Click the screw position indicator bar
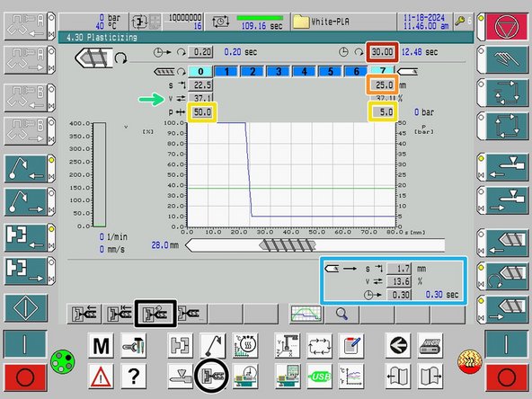Image resolution: width=532 pixels, height=399 pixels. 315,245
